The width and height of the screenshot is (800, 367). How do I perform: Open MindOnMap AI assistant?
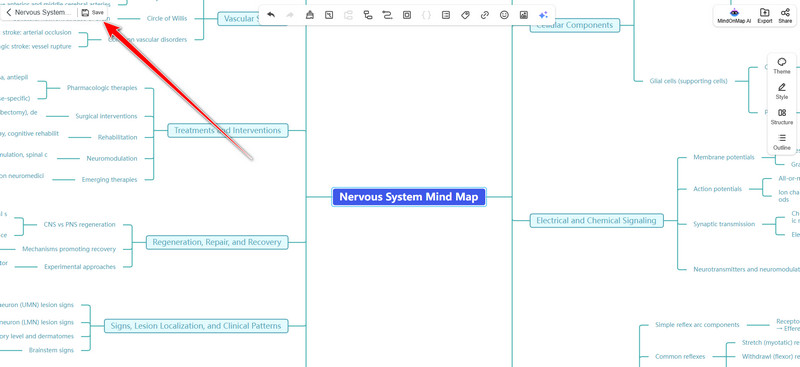tap(734, 16)
